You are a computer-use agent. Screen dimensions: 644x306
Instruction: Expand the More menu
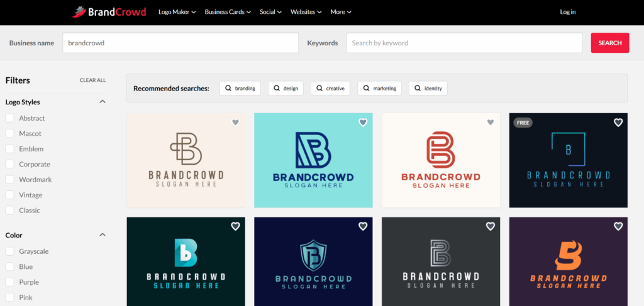tap(341, 12)
